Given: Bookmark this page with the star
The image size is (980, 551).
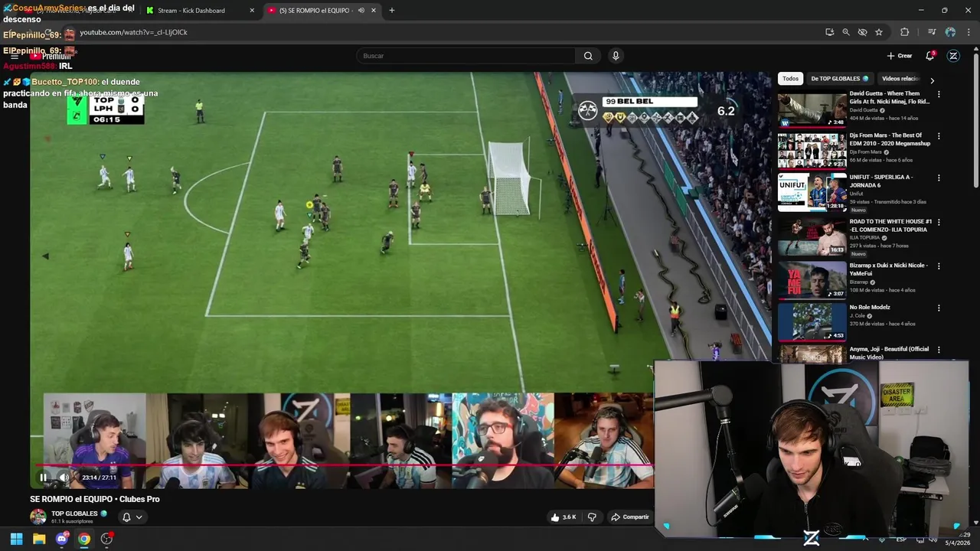Looking at the screenshot, I should [x=879, y=32].
